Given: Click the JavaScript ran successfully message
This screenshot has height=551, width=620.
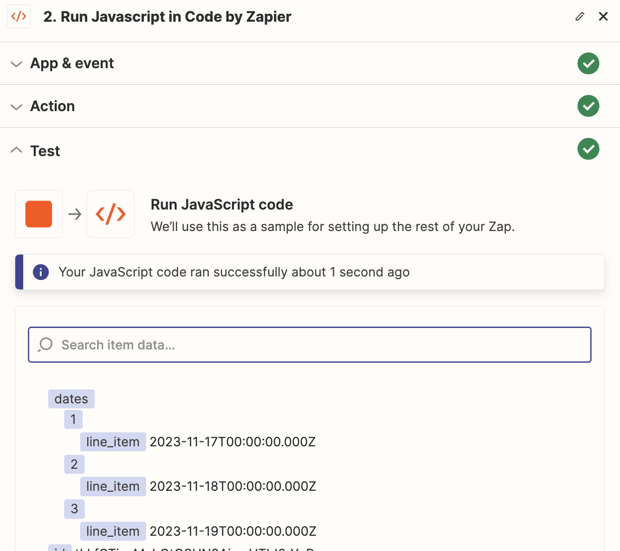Looking at the screenshot, I should click(234, 272).
